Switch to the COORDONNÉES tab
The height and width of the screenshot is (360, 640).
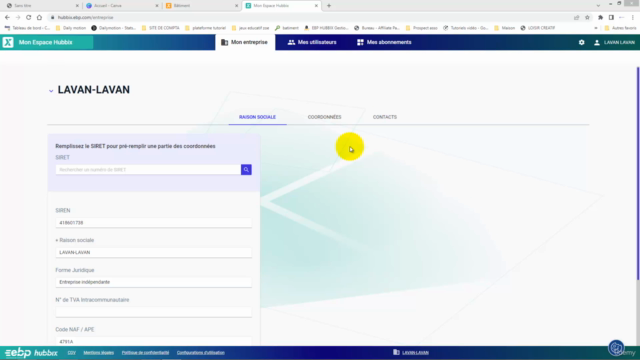pos(324,117)
